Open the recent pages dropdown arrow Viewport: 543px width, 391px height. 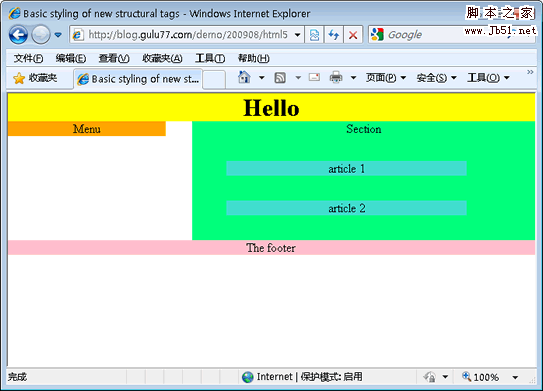coord(58,35)
